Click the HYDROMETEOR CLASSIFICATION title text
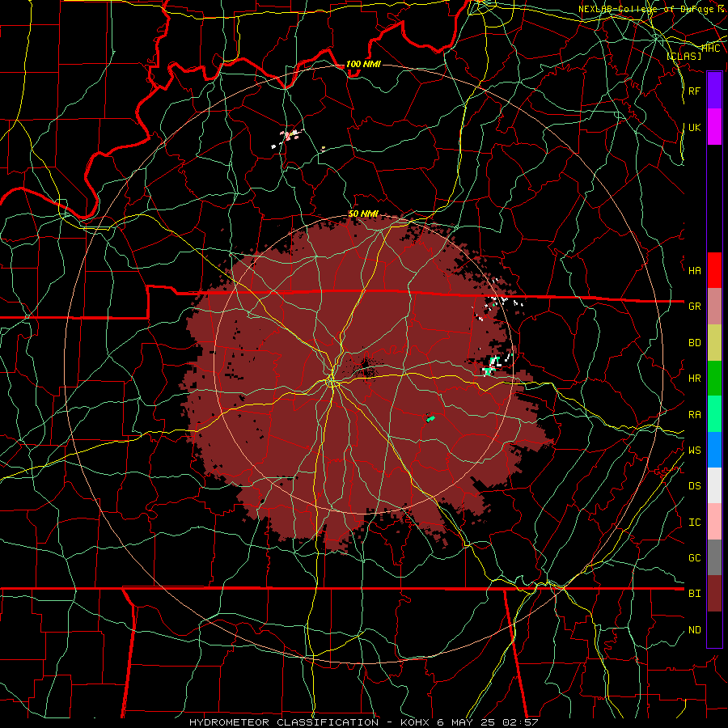The image size is (728, 728). click(x=284, y=722)
